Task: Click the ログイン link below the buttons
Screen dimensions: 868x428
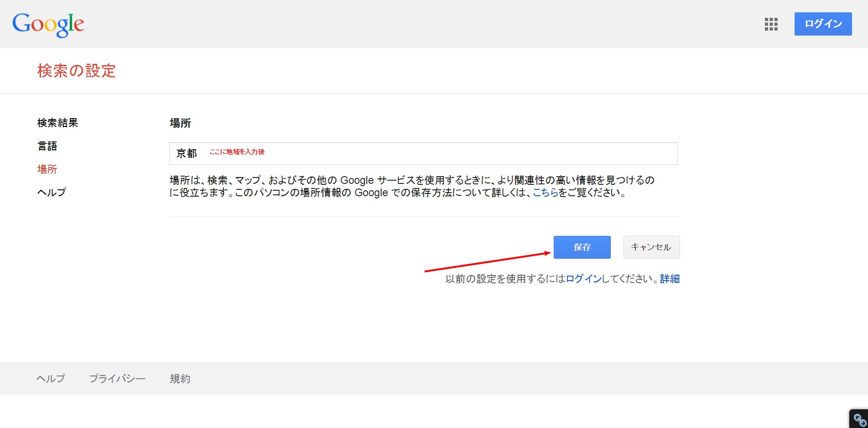Action: pyautogui.click(x=583, y=279)
